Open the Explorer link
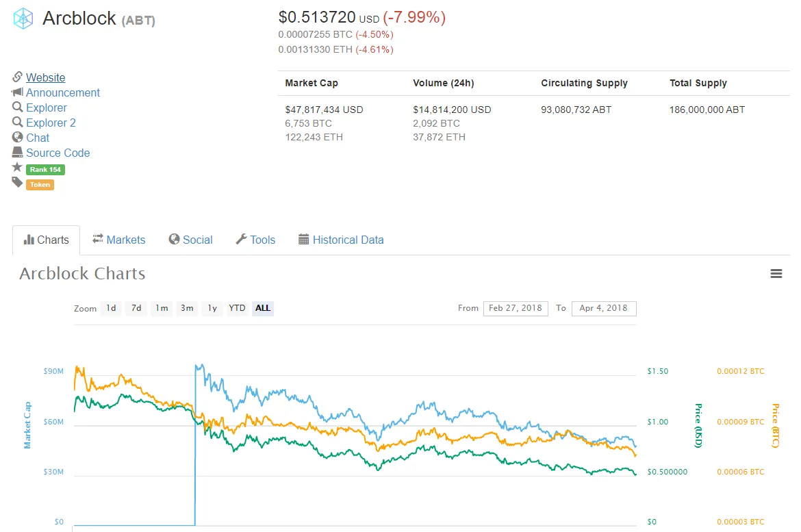This screenshot has width=801, height=532. point(47,107)
